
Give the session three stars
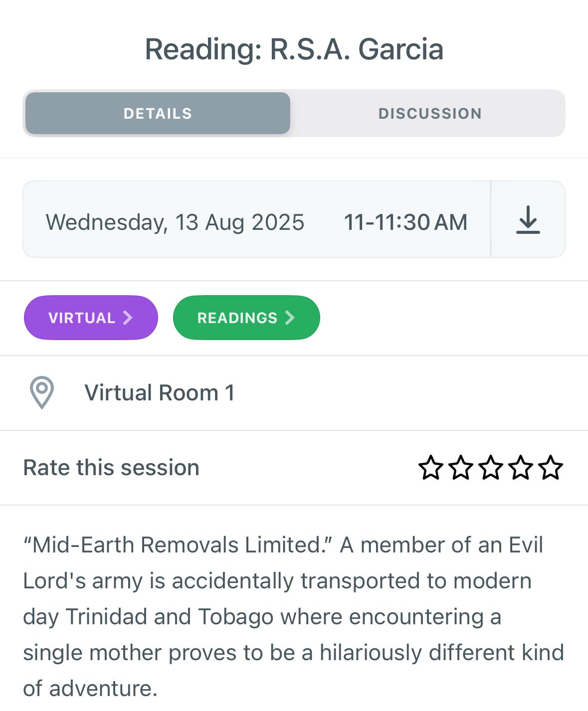[x=491, y=468]
